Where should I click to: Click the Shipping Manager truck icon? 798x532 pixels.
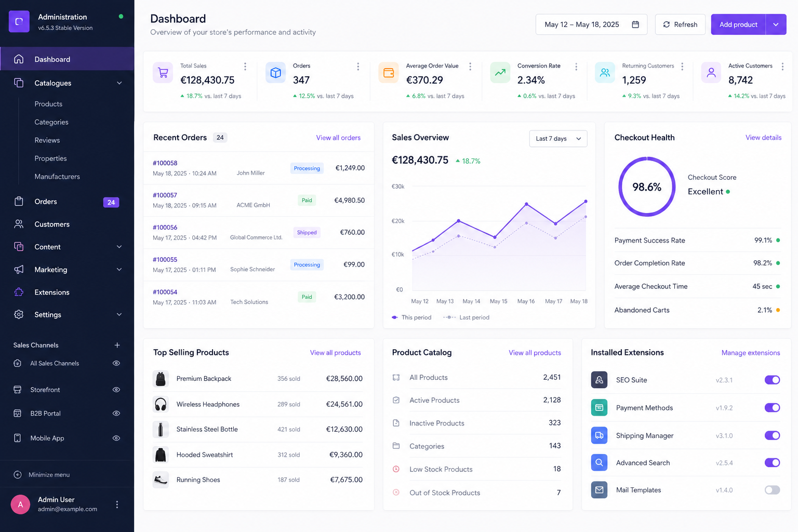[x=599, y=435]
